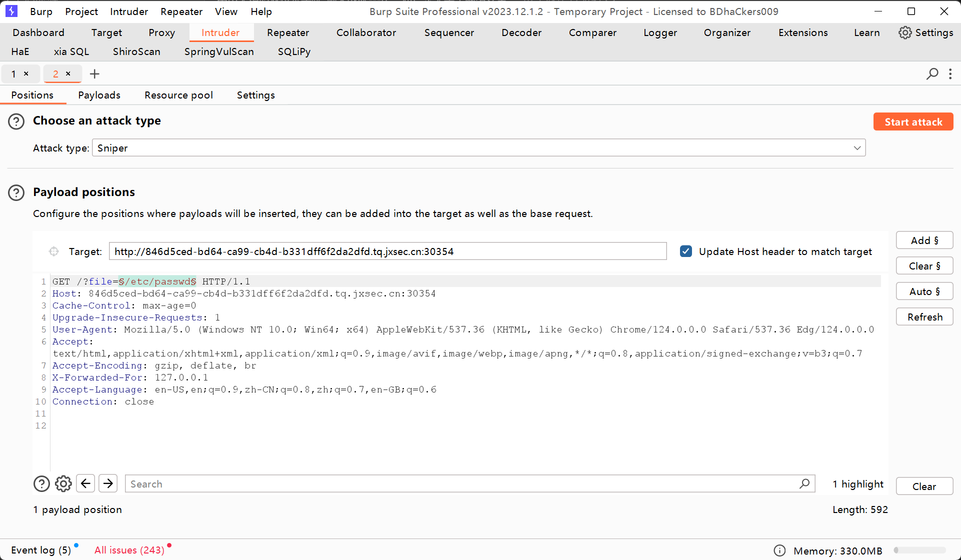The width and height of the screenshot is (961, 560).
Task: Go to previous search match arrow
Action: [x=85, y=483]
